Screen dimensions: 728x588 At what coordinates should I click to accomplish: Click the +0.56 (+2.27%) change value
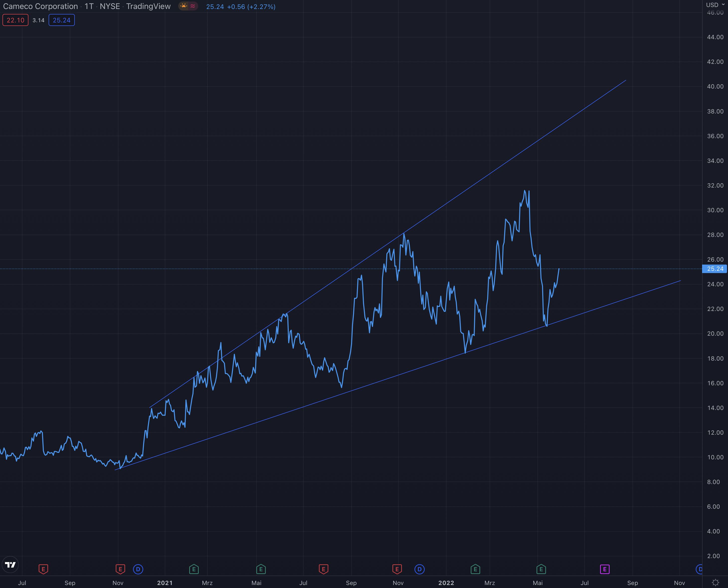click(251, 6)
